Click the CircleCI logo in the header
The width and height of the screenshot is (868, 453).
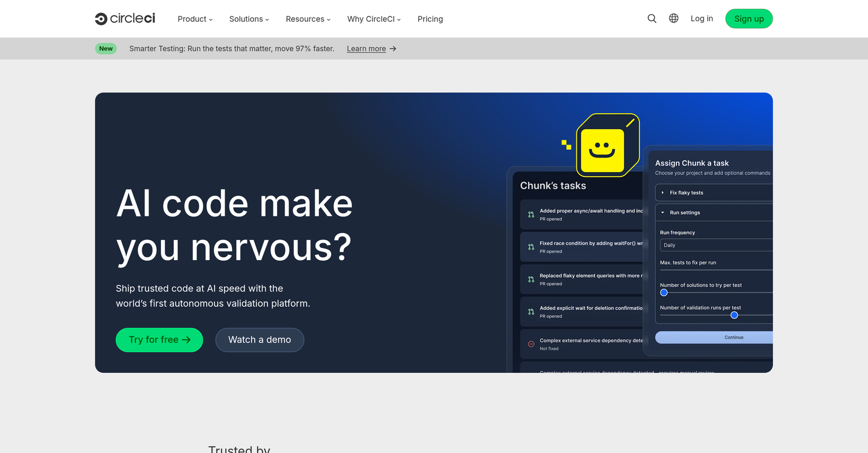pyautogui.click(x=125, y=19)
